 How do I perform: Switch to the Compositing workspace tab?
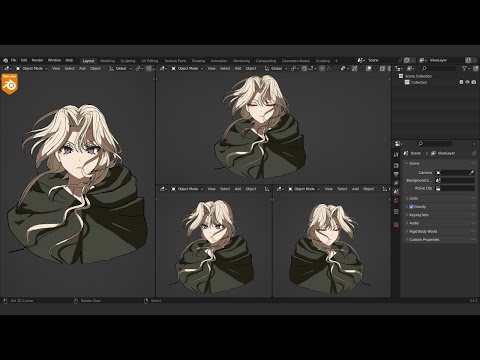[x=266, y=61]
